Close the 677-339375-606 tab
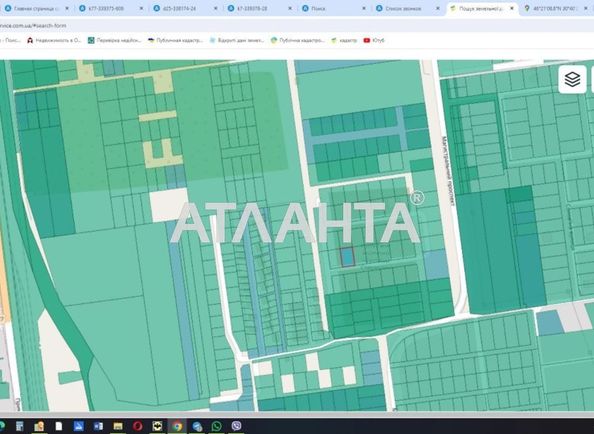Screen dimensions: 594x434 pyautogui.click(x=141, y=8)
